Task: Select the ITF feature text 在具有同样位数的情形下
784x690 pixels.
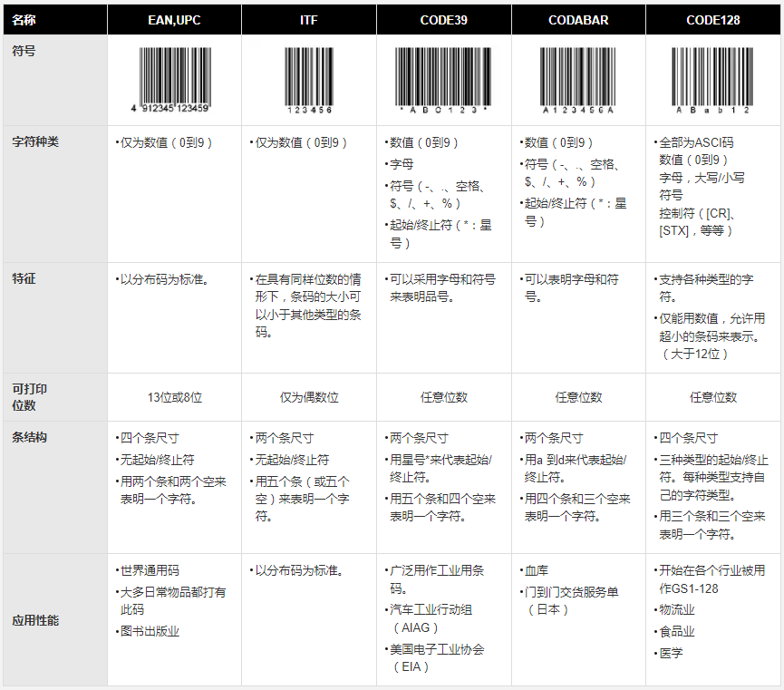Action: click(x=306, y=306)
